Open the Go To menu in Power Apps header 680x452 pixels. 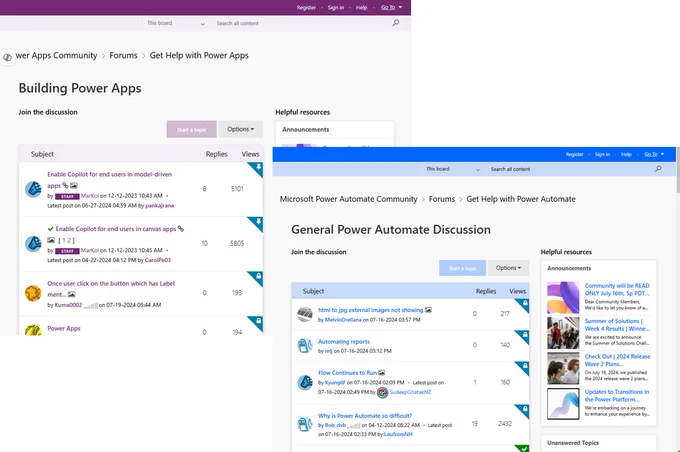(x=391, y=7)
